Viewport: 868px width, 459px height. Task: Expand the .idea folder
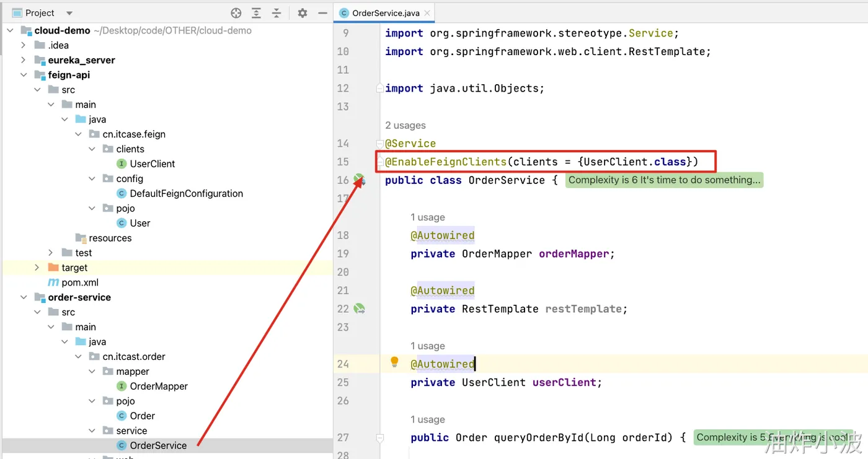(x=24, y=45)
